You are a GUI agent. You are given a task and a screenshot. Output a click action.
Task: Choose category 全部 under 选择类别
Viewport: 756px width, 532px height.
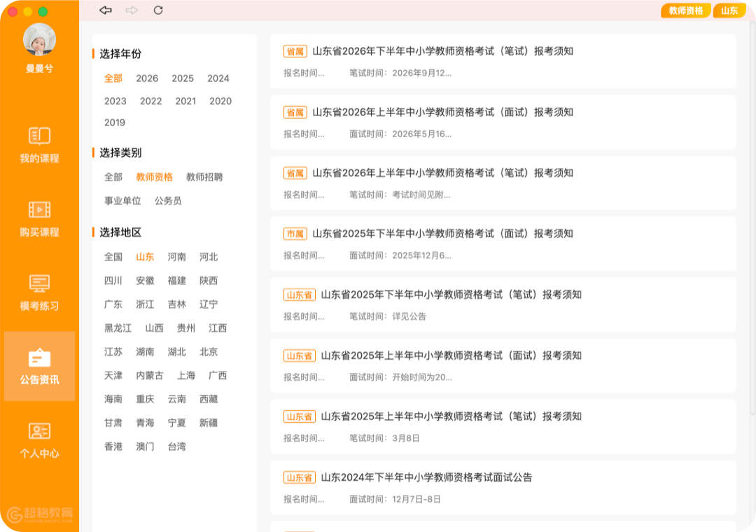[113, 177]
